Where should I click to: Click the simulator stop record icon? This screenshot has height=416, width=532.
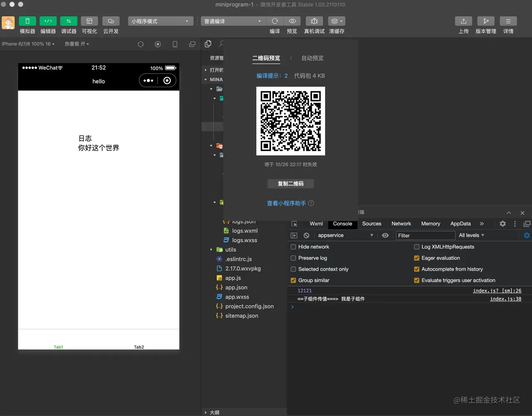(158, 44)
